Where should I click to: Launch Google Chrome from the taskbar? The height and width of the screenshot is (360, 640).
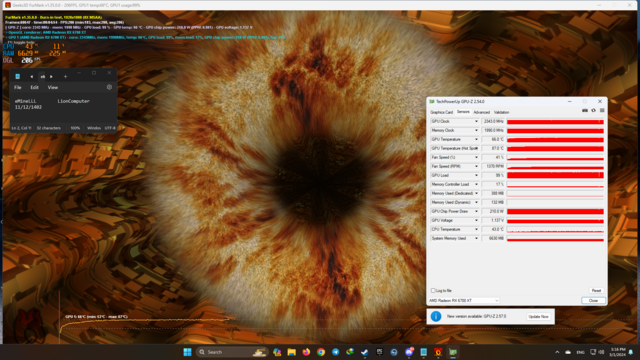click(x=321, y=352)
